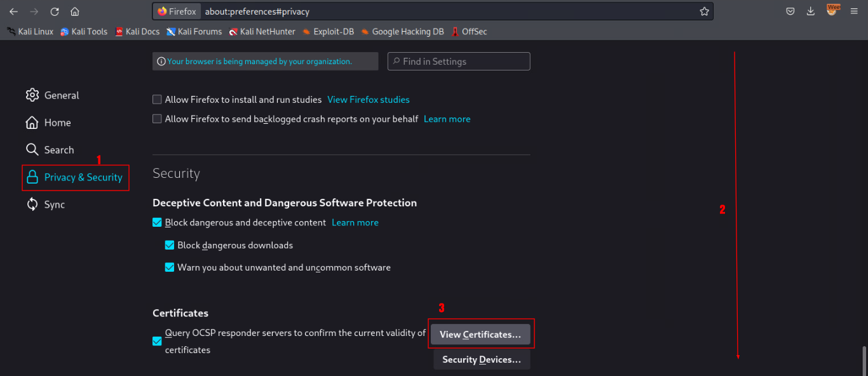Uncheck Warn about unwanted and uncommon software

coord(170,267)
